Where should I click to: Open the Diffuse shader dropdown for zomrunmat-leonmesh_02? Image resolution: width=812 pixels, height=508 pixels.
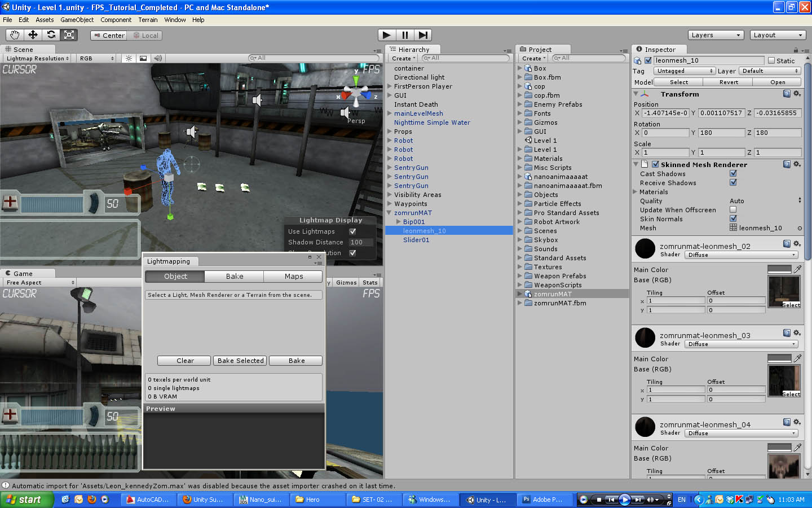740,255
